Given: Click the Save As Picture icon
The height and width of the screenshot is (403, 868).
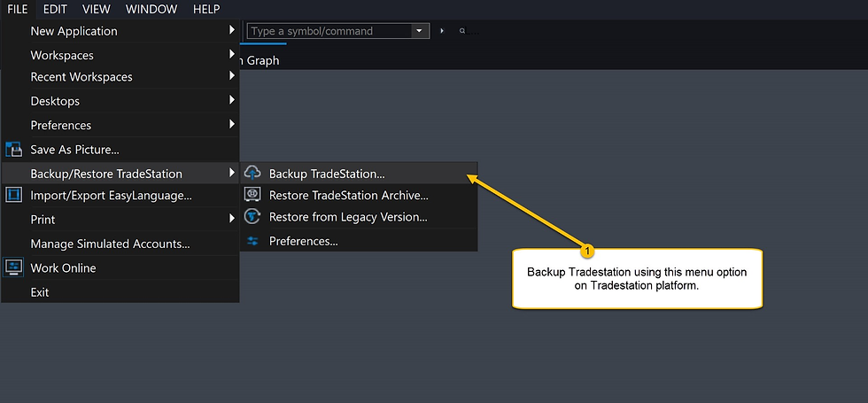Looking at the screenshot, I should point(13,150).
